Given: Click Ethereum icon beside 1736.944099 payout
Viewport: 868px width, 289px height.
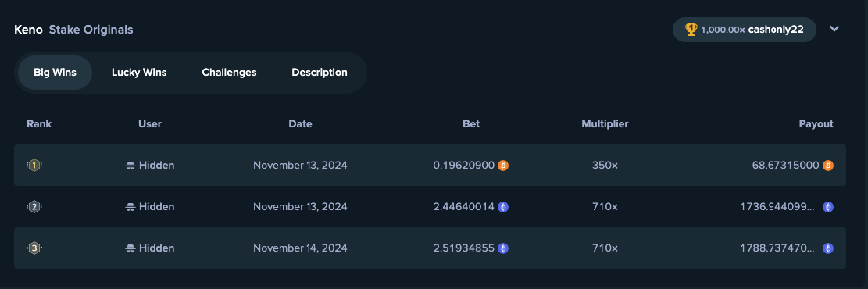Looking at the screenshot, I should pyautogui.click(x=827, y=206).
